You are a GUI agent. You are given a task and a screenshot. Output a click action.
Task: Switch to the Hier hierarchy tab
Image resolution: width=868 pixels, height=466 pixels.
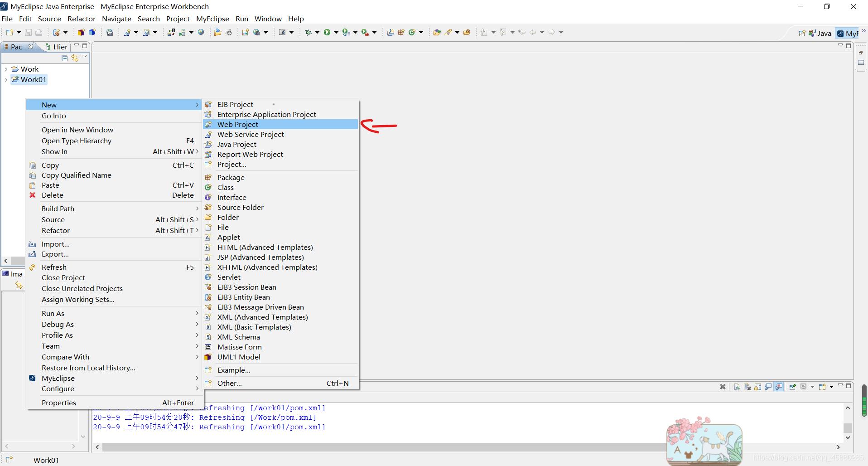(57, 47)
